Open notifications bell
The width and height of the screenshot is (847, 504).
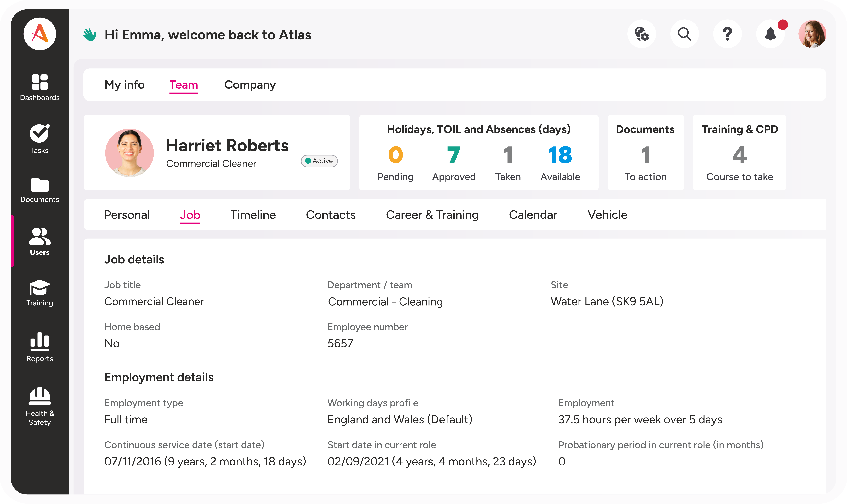point(770,34)
